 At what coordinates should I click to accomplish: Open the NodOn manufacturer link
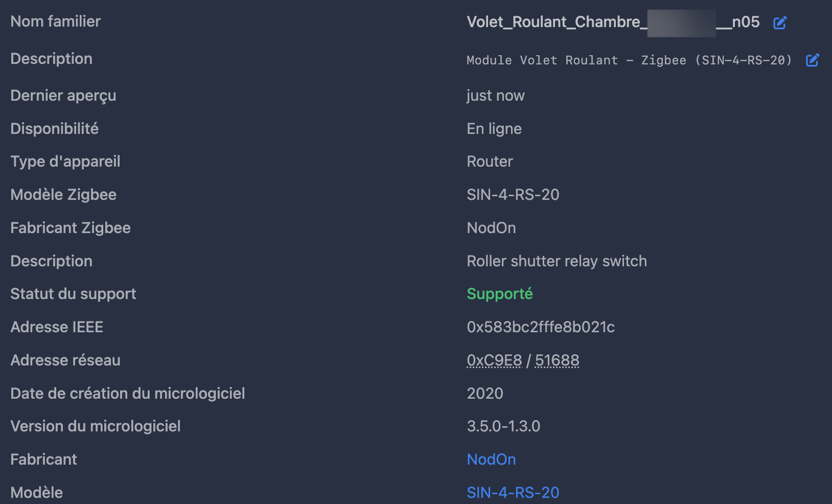491,460
